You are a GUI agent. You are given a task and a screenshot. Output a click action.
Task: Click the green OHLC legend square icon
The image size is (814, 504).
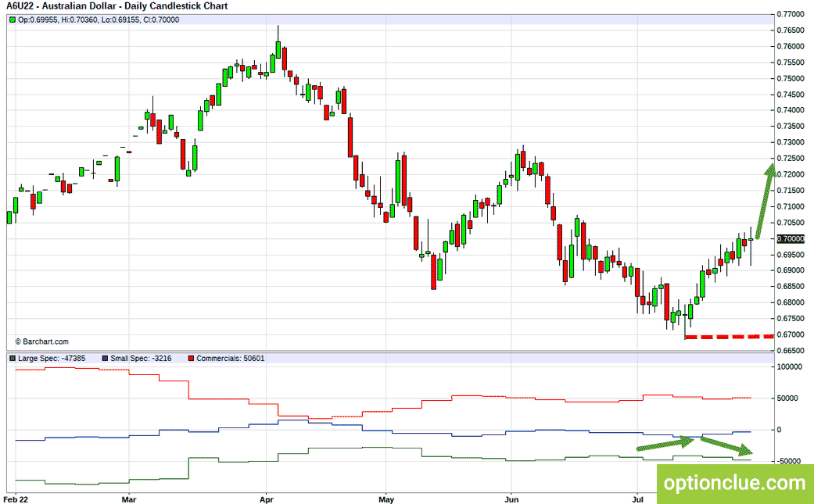click(13, 20)
